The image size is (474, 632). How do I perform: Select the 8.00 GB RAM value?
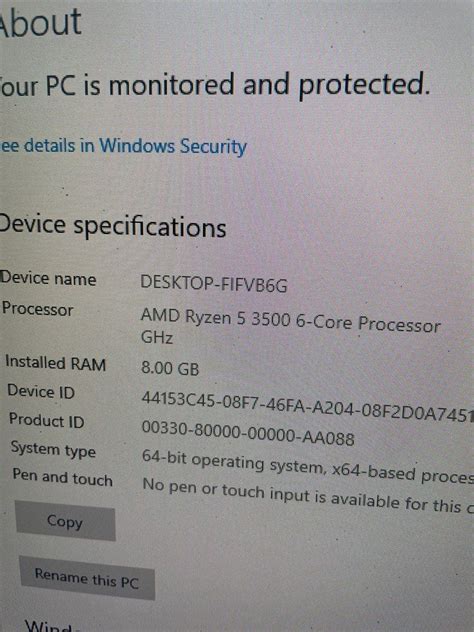tap(170, 368)
